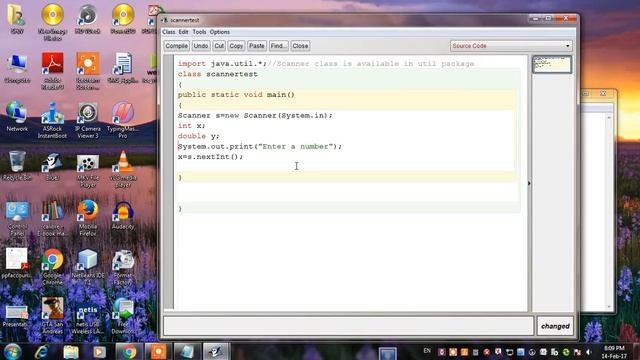Click the message area at editor bottom

349,326
